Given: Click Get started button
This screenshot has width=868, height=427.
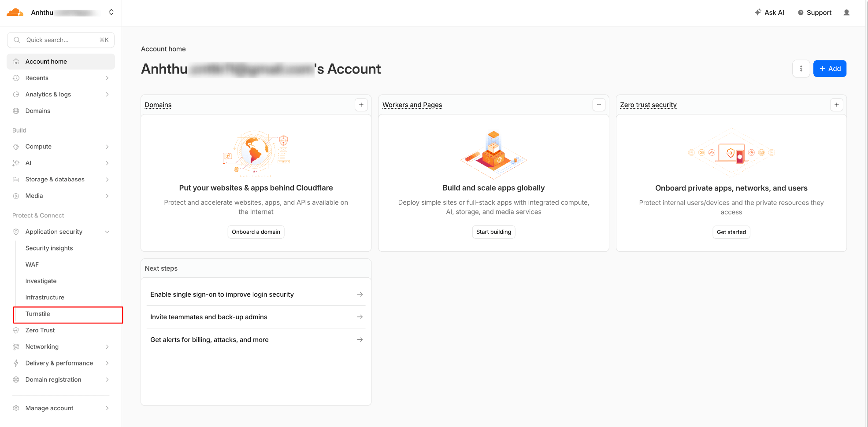Looking at the screenshot, I should point(731,232).
